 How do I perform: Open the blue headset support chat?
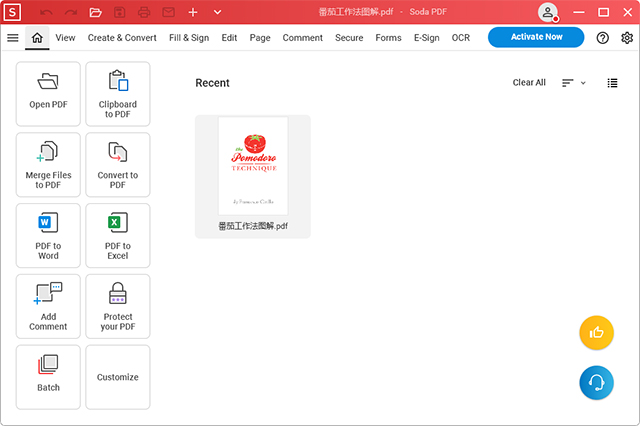tap(596, 383)
